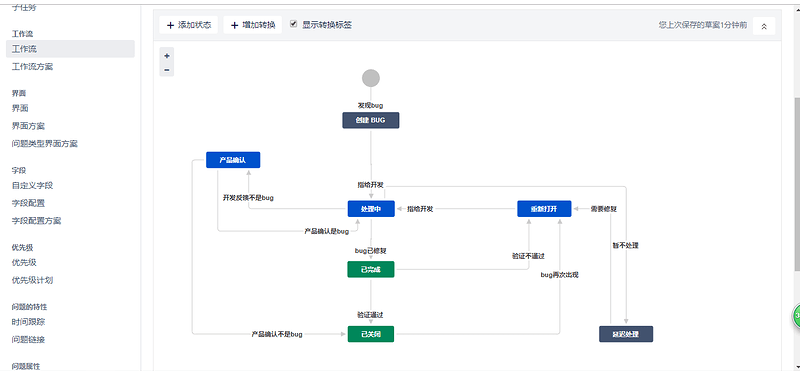Select the 延迟处理 status node
This screenshot has height=372, width=800.
(x=626, y=334)
